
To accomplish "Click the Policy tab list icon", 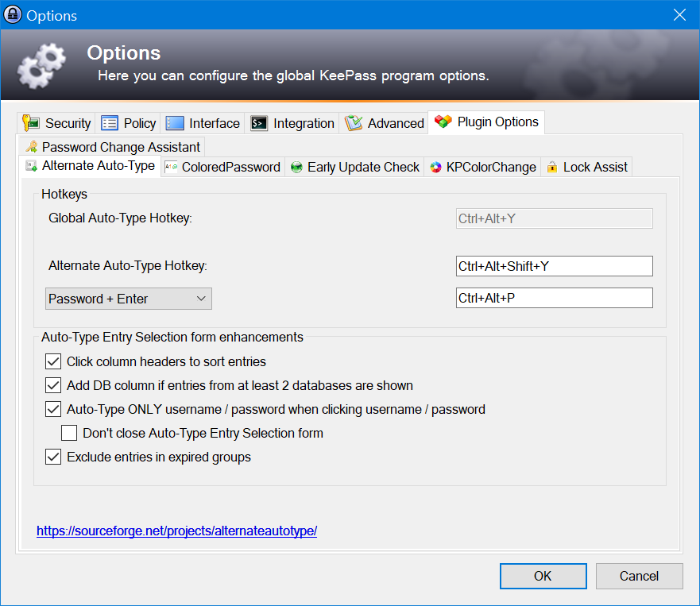I will click(110, 123).
